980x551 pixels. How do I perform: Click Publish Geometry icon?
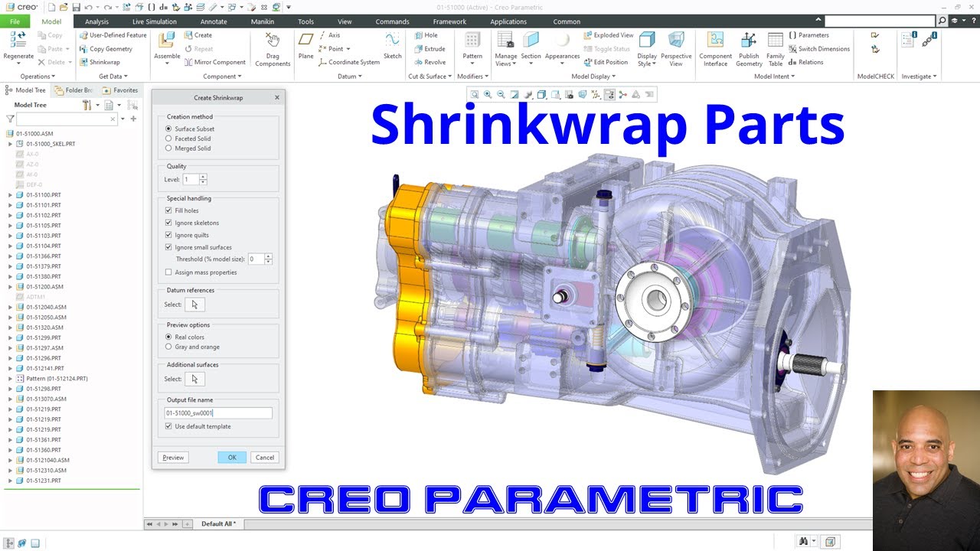[749, 41]
